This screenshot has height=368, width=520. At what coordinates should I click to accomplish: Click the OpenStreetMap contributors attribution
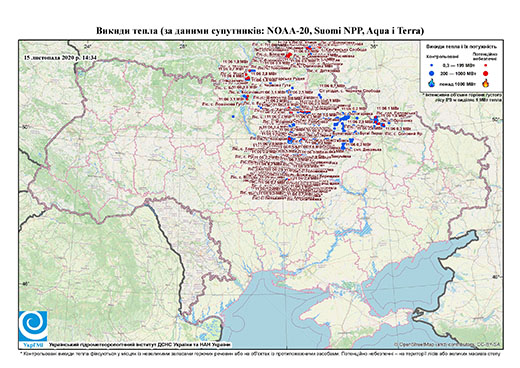447,344
